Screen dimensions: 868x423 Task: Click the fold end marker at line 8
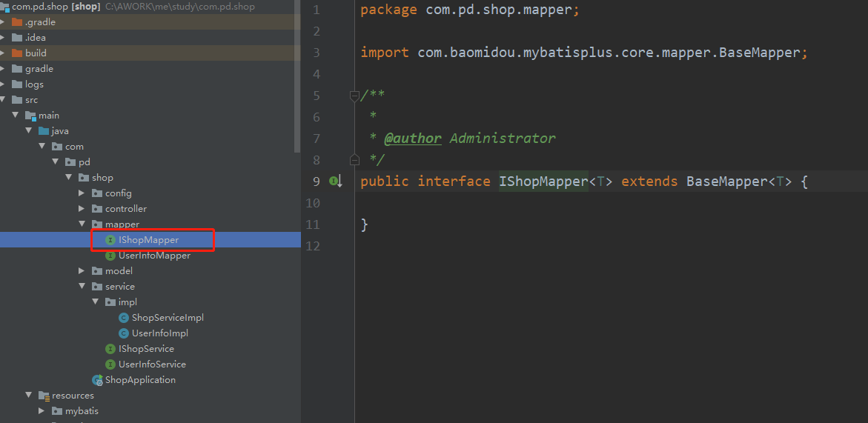tap(354, 160)
